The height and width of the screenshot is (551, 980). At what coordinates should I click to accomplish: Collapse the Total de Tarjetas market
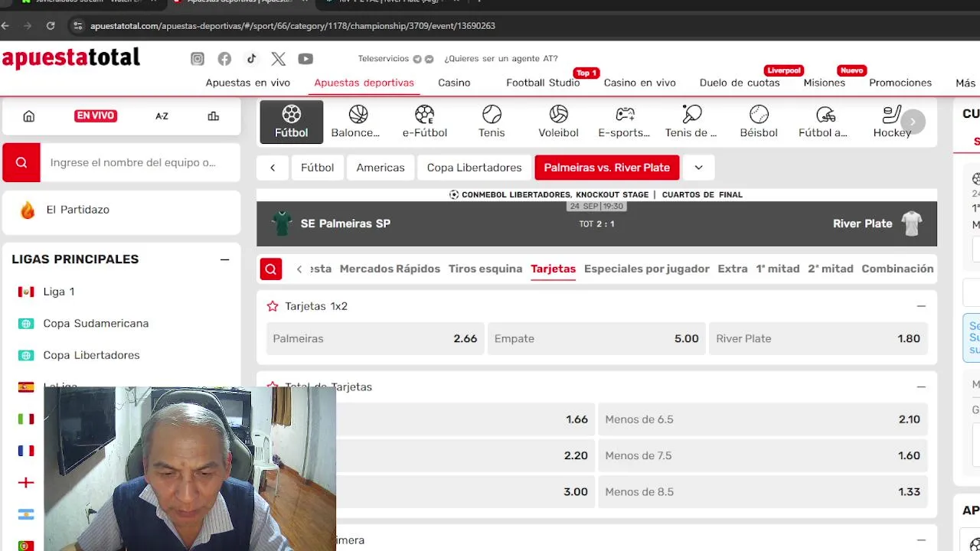click(x=921, y=387)
